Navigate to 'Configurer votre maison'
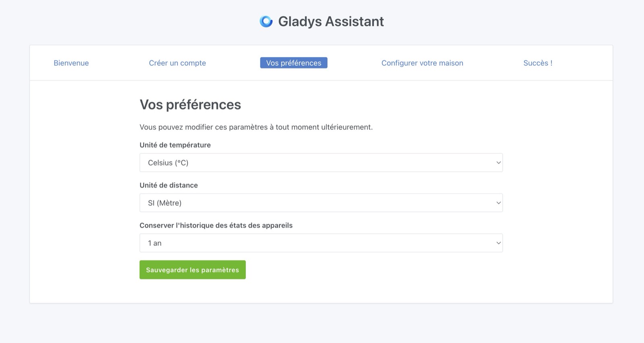Screen dimensions: 644x343 pos(423,63)
